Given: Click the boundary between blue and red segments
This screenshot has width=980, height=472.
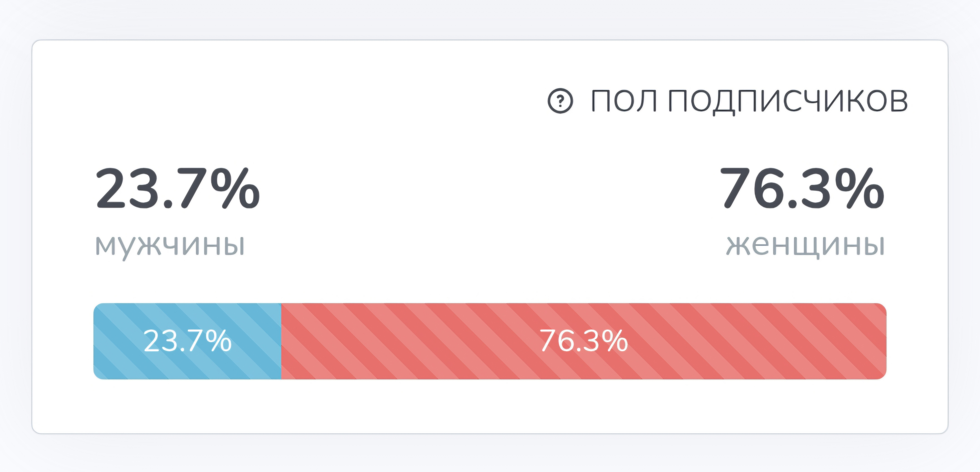Looking at the screenshot, I should (x=281, y=341).
